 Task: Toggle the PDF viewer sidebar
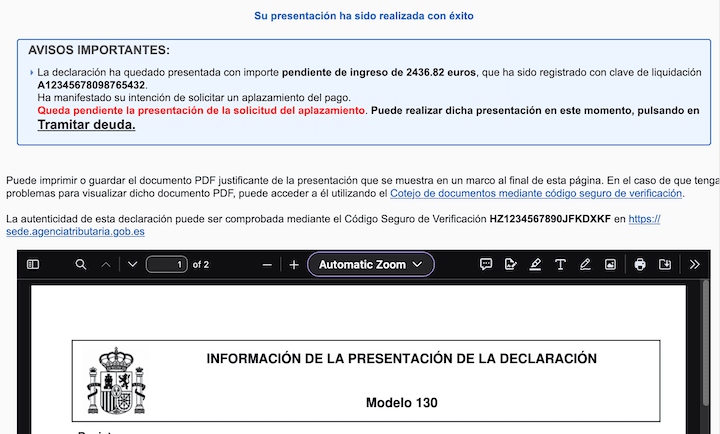click(x=33, y=265)
